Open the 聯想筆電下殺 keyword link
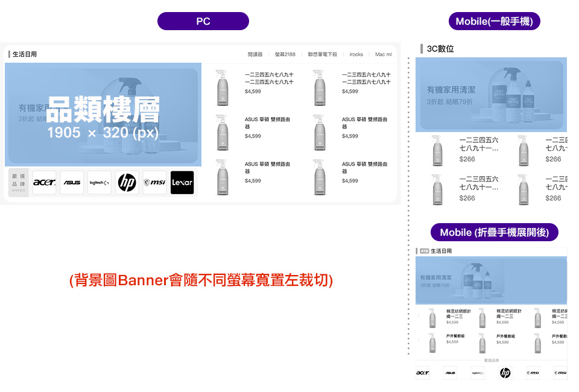This screenshot has height=392, width=579. (x=323, y=54)
